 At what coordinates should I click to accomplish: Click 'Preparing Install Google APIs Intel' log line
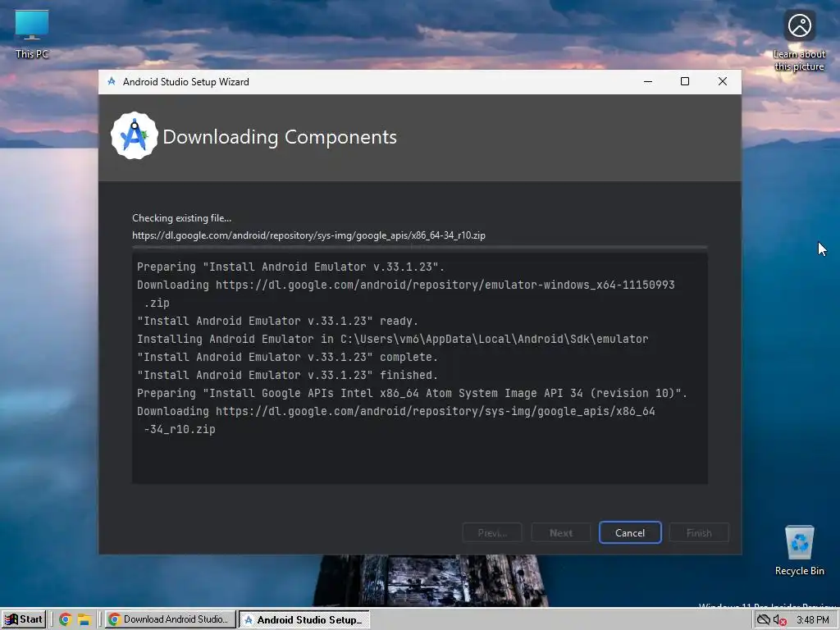coord(412,393)
